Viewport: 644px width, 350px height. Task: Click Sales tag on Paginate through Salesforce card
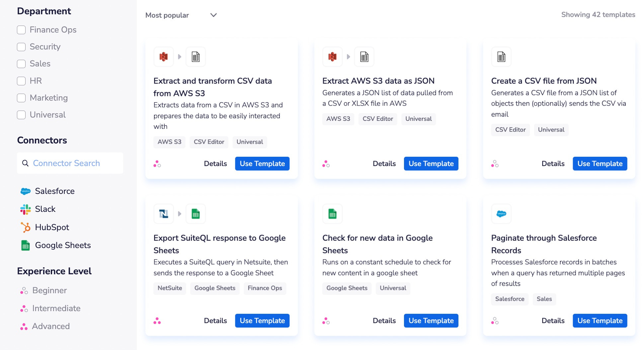544,299
